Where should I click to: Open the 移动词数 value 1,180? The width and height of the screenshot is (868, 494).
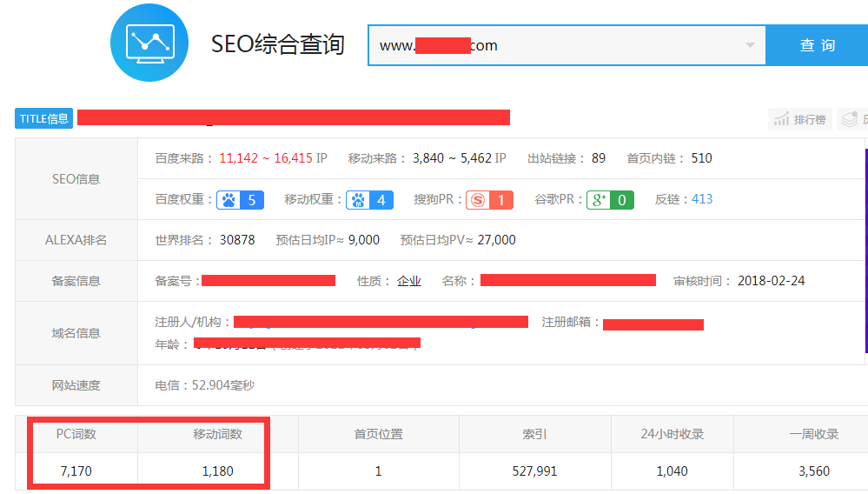[x=218, y=471]
